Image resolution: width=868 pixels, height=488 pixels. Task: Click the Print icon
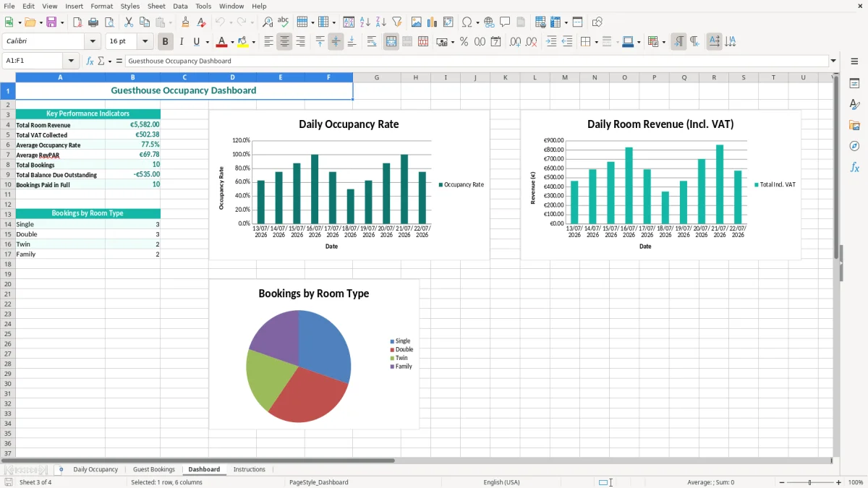(93, 22)
